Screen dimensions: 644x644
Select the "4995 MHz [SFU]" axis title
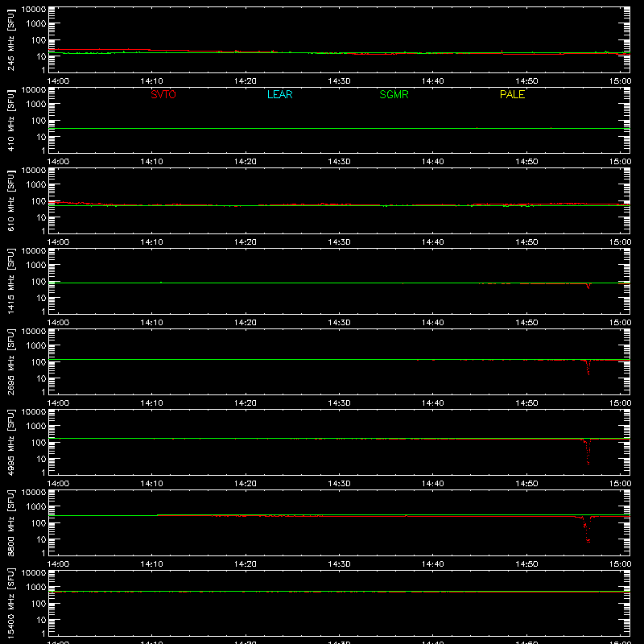point(11,442)
